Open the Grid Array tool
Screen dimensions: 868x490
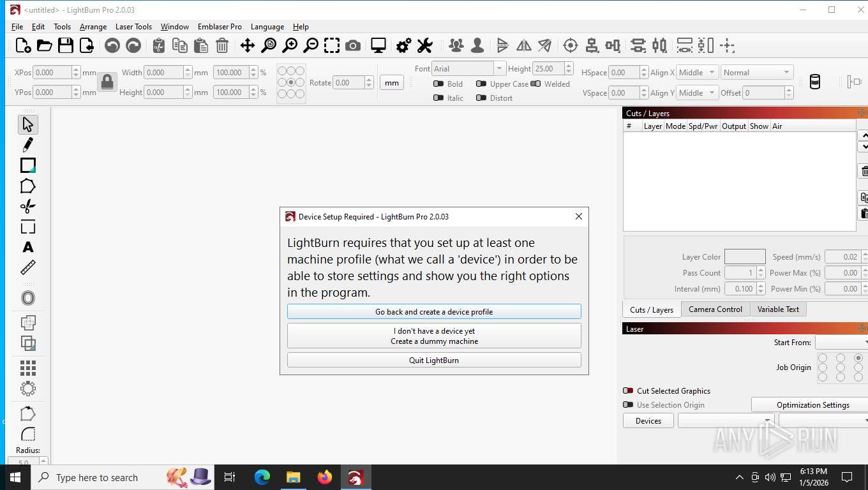[x=27, y=368]
